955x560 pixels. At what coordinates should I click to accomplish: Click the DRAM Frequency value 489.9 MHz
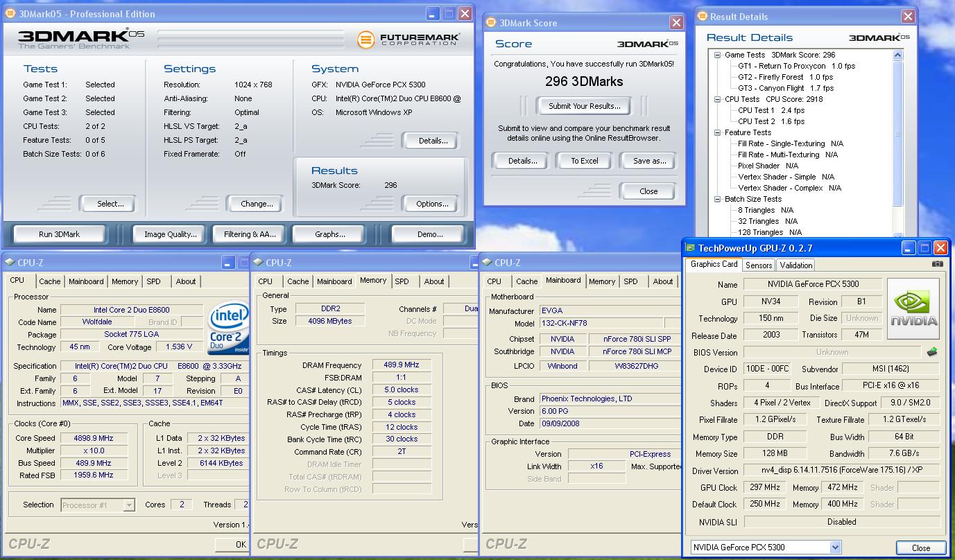pos(401,365)
